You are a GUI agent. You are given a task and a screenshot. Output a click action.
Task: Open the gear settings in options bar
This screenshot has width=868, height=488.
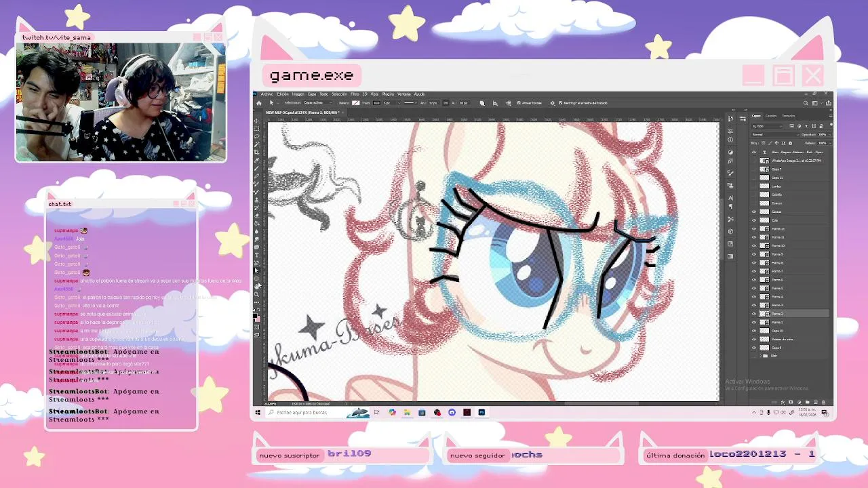(552, 103)
